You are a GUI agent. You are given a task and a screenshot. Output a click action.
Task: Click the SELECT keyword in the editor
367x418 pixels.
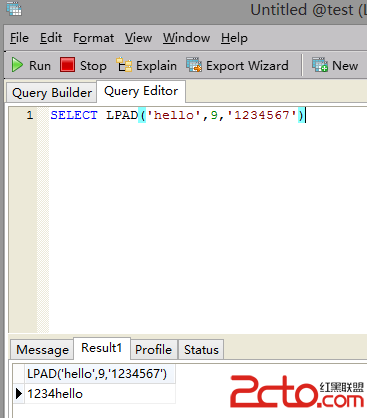(x=74, y=115)
